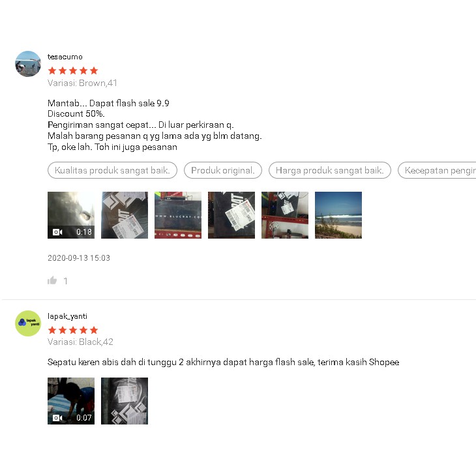
Task: Play lapak_yanti's 0:07 review video
Action: point(71,401)
